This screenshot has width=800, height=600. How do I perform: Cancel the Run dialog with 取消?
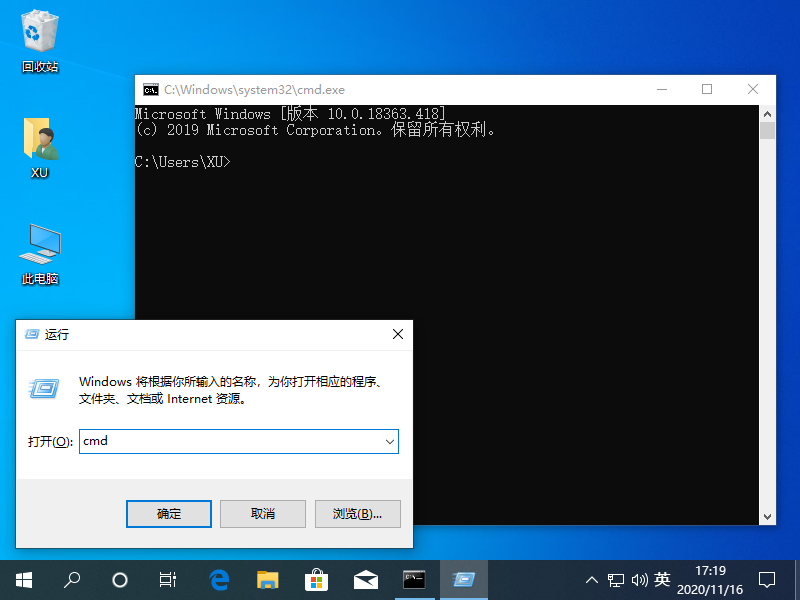[262, 513]
